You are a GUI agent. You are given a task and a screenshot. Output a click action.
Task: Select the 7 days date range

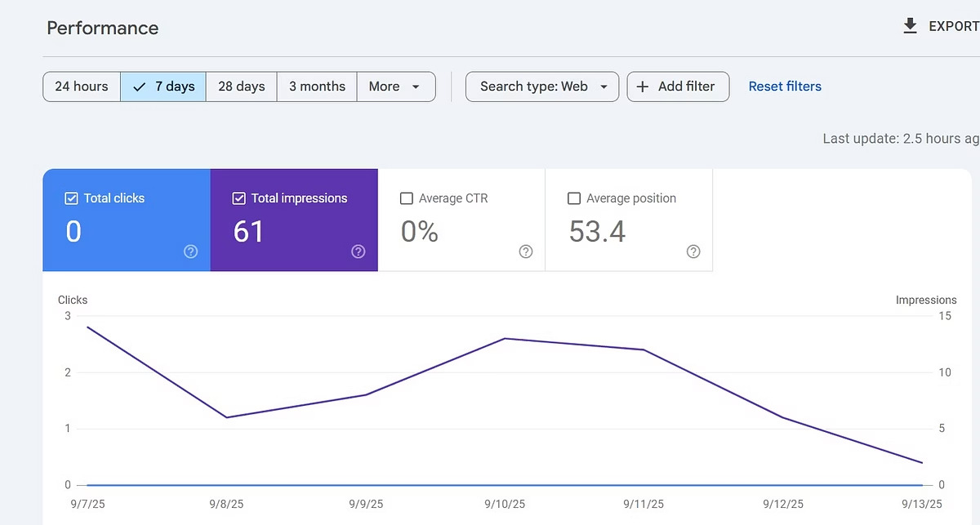(163, 87)
